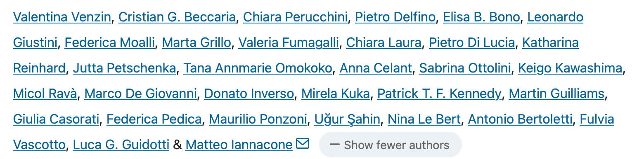644x159 pixels.
Task: Open Nina Le Bert author link
Action: click(424, 119)
